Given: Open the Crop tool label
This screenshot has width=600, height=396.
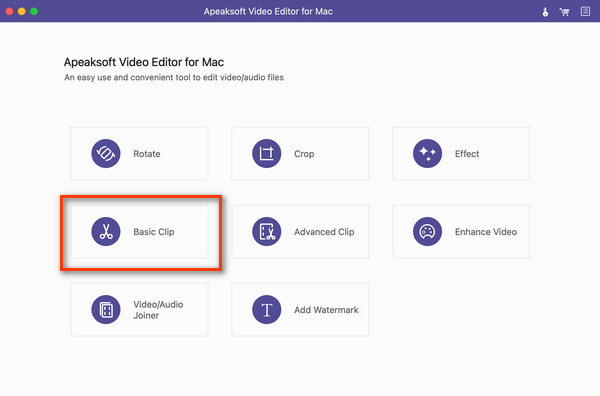Looking at the screenshot, I should click(304, 154).
